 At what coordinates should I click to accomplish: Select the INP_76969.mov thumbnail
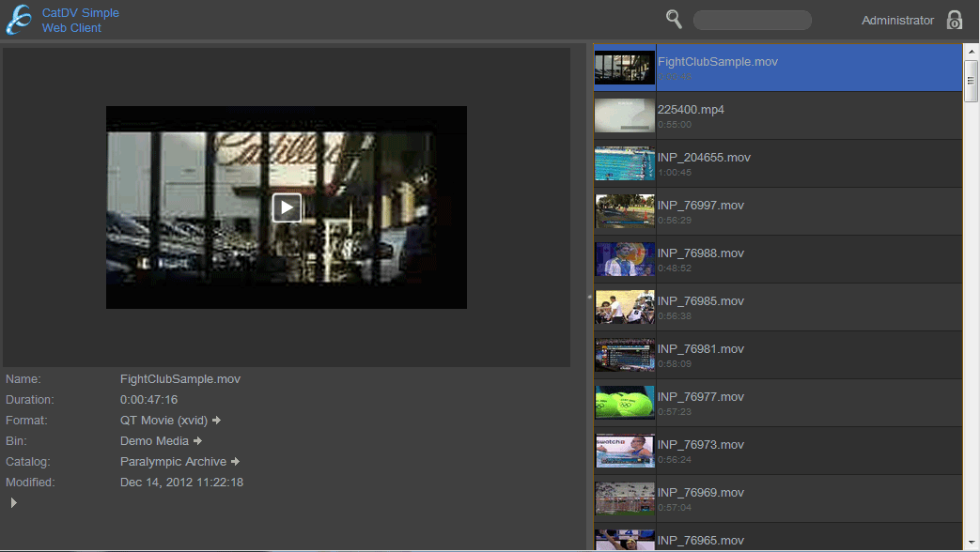pos(625,498)
